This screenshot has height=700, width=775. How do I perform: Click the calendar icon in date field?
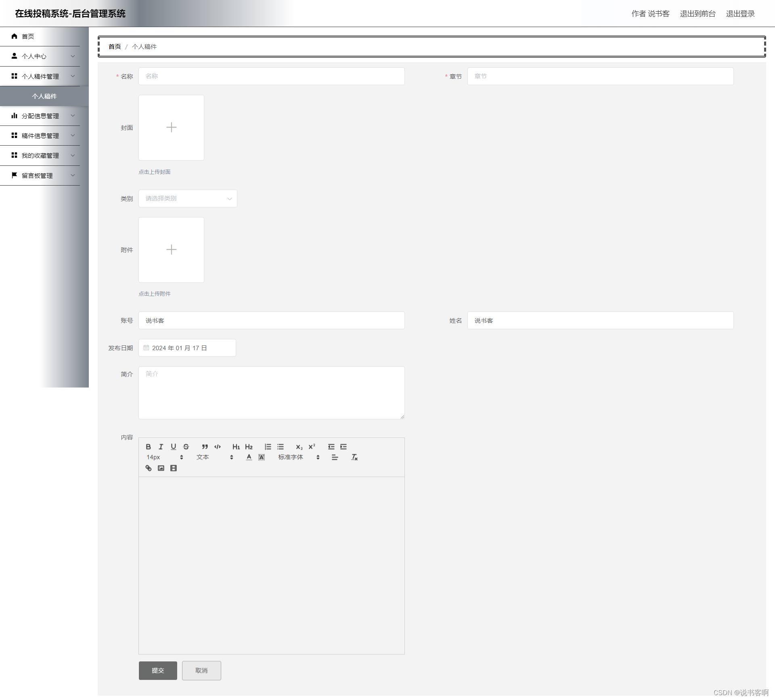click(x=146, y=347)
